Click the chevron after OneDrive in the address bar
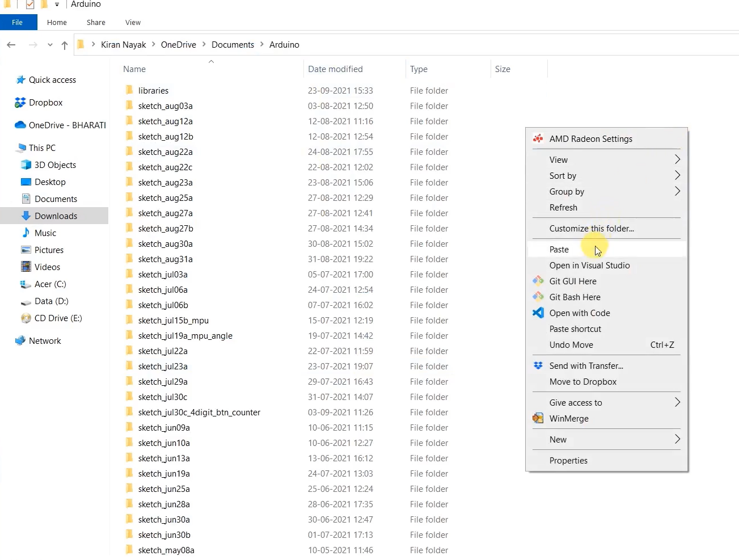This screenshot has height=560, width=739. (204, 44)
